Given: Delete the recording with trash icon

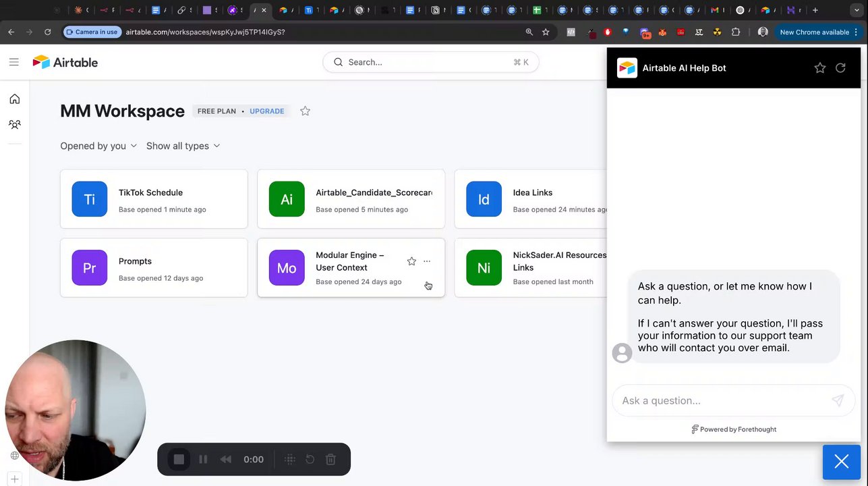Looking at the screenshot, I should [x=330, y=460].
